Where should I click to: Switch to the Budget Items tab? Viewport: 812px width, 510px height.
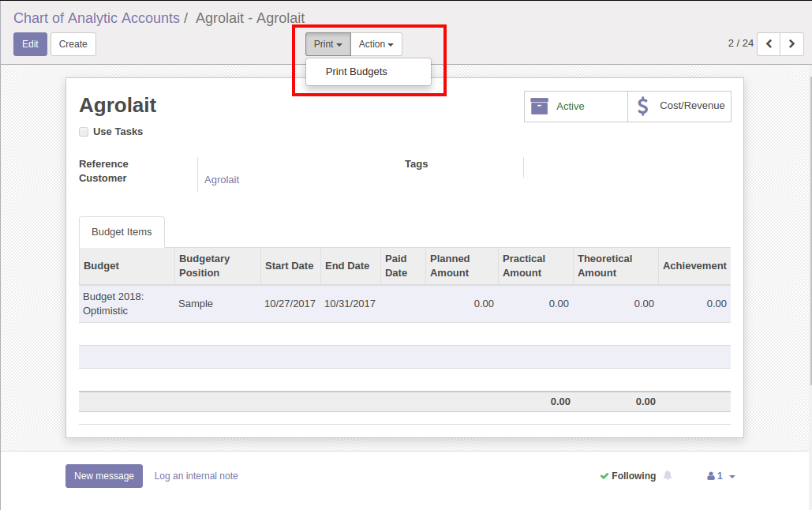[122, 232]
